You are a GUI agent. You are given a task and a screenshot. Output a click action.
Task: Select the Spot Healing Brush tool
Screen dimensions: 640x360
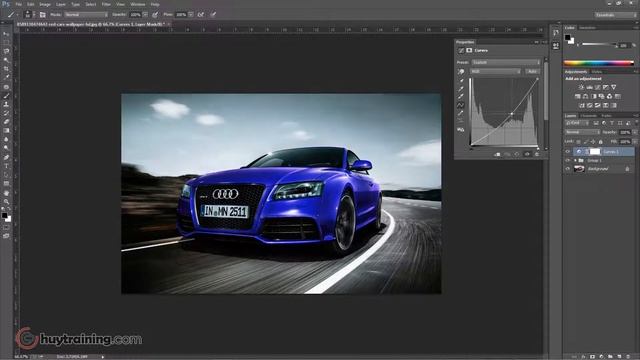click(x=6, y=87)
